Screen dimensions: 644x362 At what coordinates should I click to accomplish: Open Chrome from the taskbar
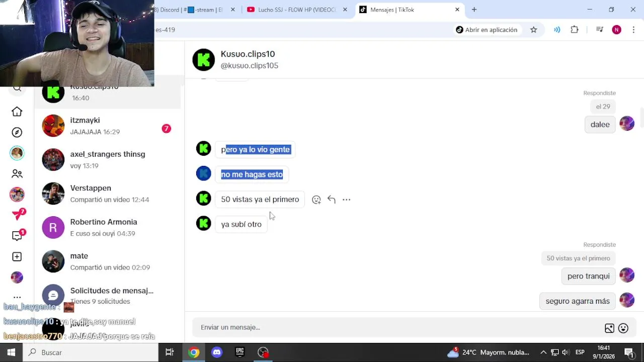click(194, 352)
